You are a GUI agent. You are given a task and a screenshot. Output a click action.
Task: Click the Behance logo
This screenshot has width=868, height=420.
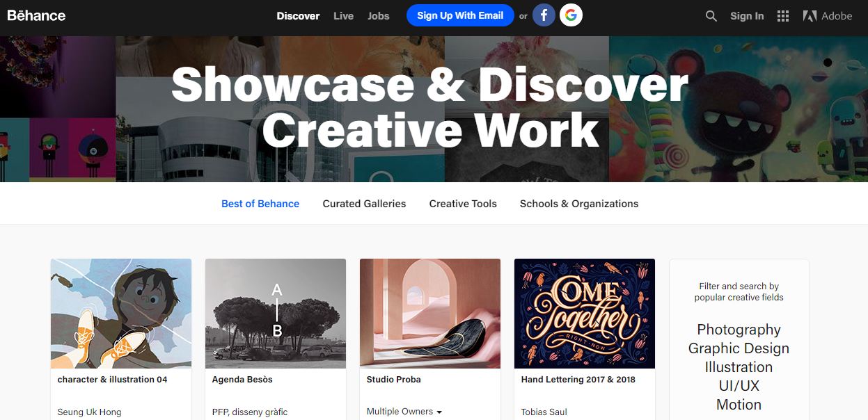(x=35, y=15)
